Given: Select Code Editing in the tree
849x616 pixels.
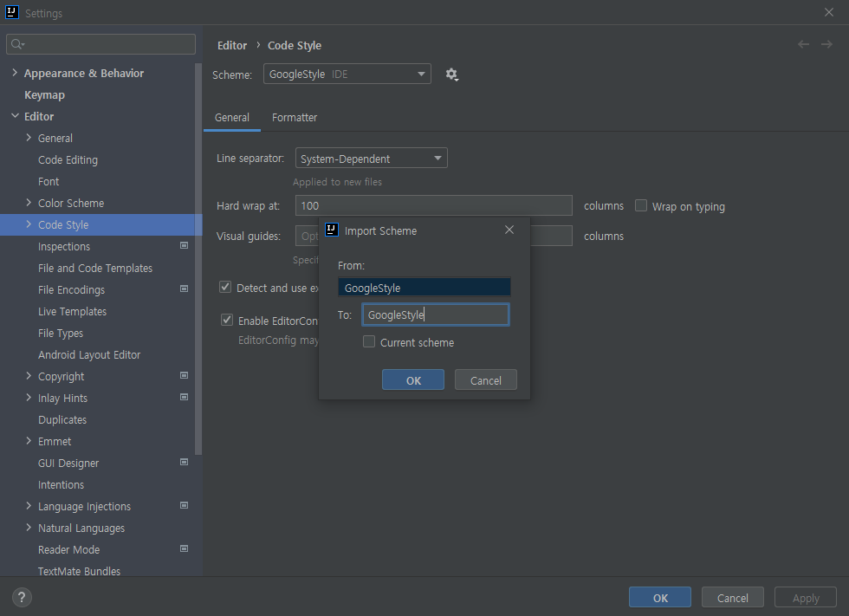Looking at the screenshot, I should pos(68,159).
